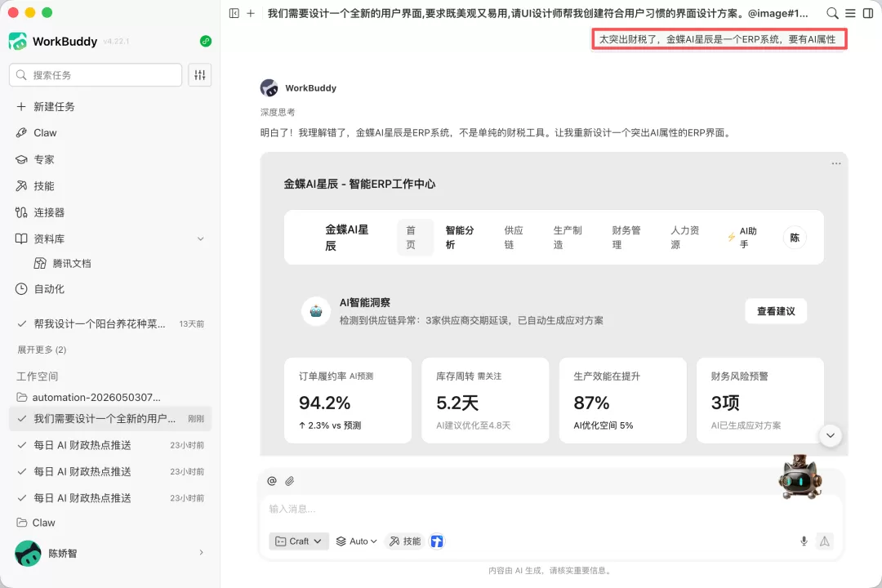
Task: Select the 人力资源 tab
Action: click(684, 238)
